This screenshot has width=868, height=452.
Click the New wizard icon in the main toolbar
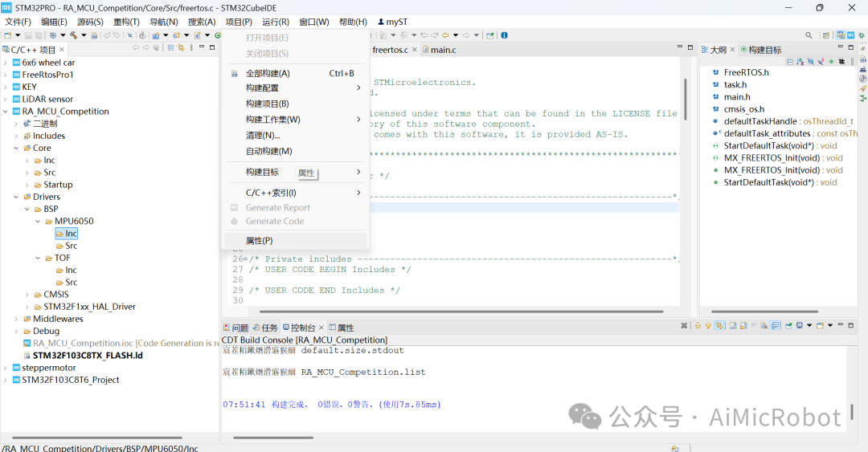7,35
